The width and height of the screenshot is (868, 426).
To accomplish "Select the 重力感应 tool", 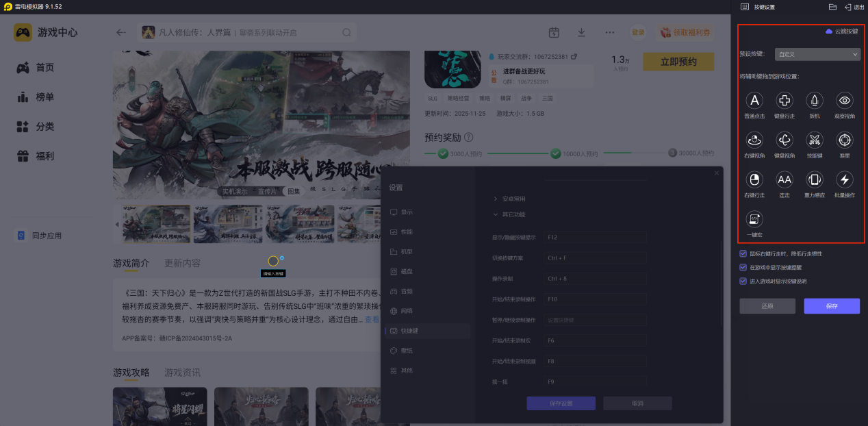I will 815,180.
